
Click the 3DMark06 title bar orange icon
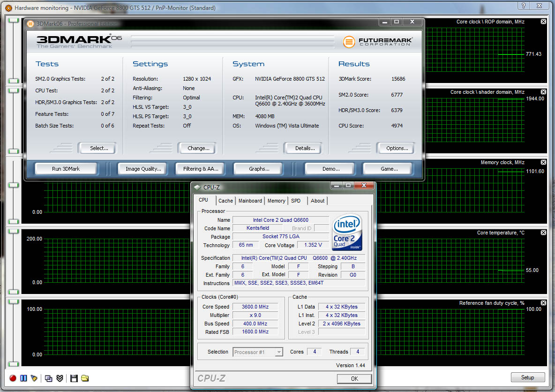(x=31, y=24)
